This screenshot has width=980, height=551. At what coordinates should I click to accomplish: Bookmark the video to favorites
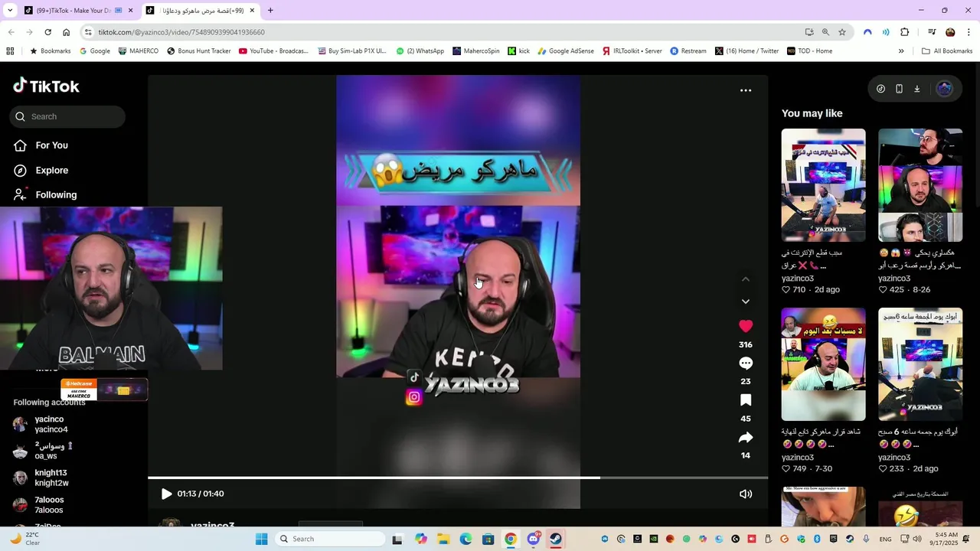pos(746,400)
